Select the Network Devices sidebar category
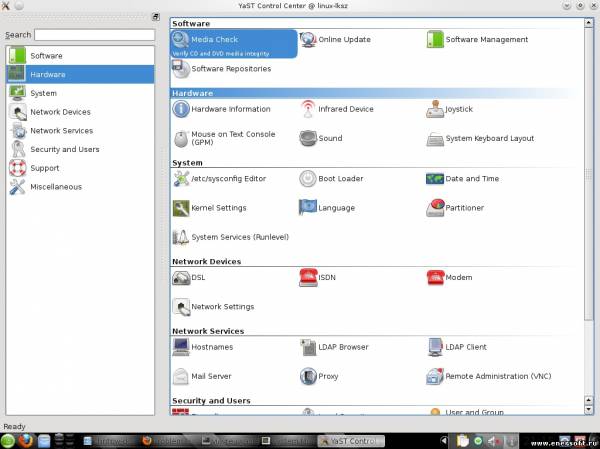 (80, 112)
